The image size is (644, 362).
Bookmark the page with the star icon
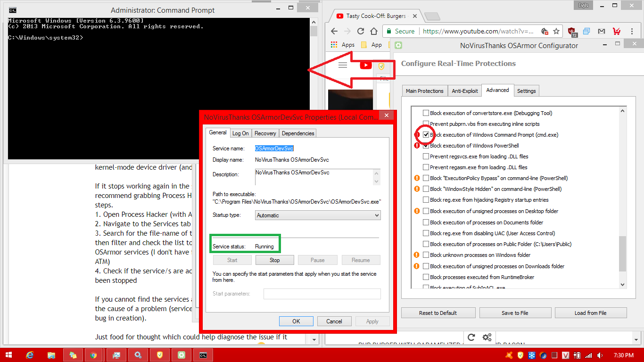(x=556, y=31)
